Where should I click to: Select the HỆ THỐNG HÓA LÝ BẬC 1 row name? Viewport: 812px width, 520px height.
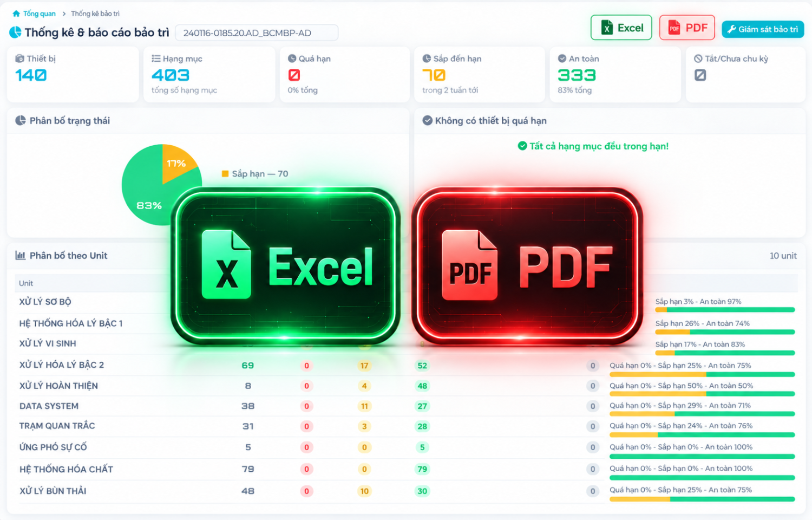[x=71, y=323]
